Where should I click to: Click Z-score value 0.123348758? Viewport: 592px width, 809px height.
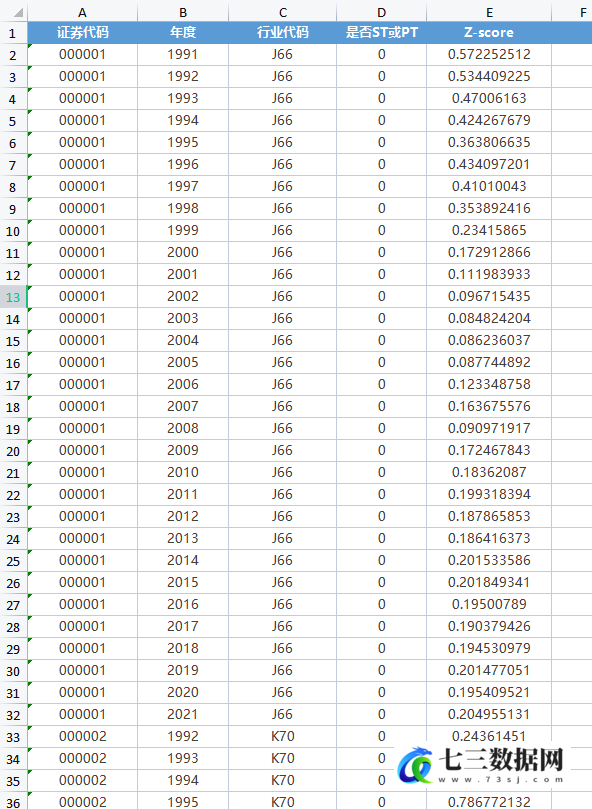[489, 384]
